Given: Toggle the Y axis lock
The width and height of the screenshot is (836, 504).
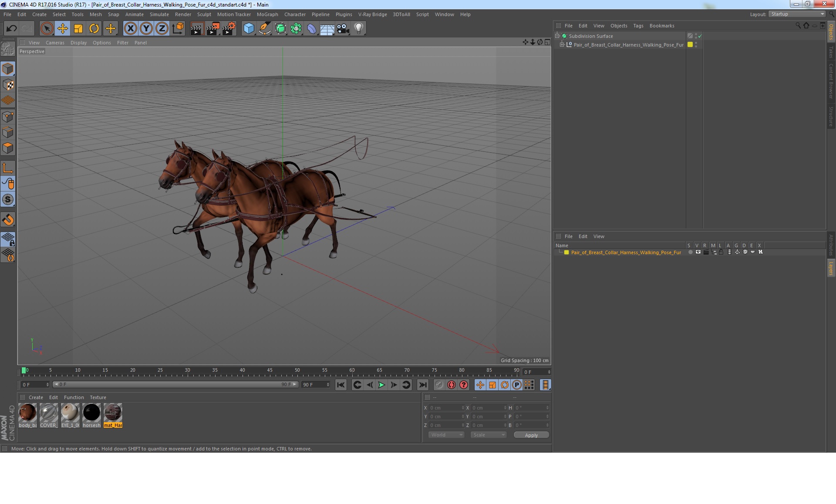Looking at the screenshot, I should 146,29.
